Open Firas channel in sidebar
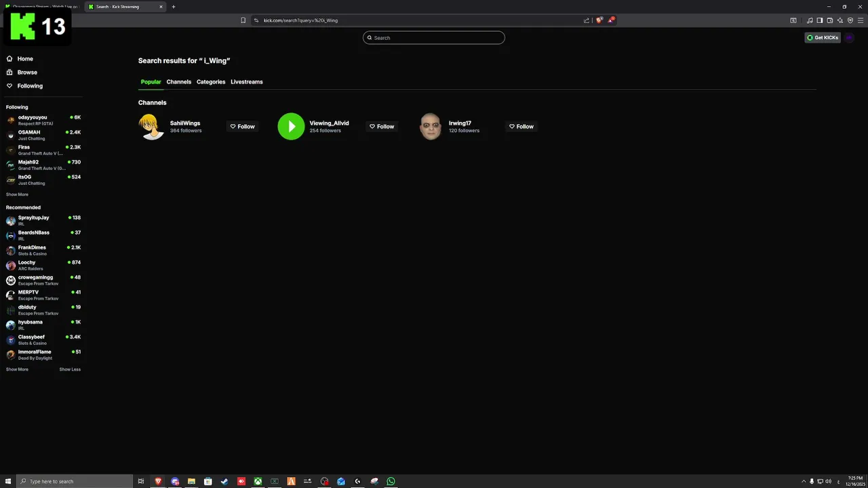Viewport: 868px width, 488px height. (x=43, y=150)
